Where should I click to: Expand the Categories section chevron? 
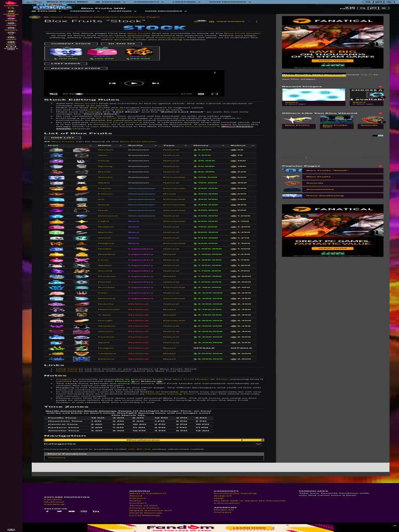[259, 444]
